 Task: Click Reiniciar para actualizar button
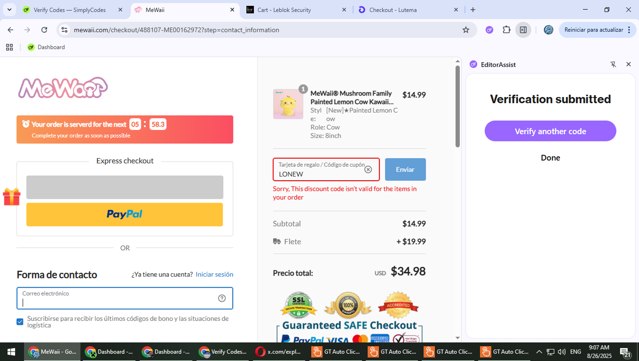(593, 30)
